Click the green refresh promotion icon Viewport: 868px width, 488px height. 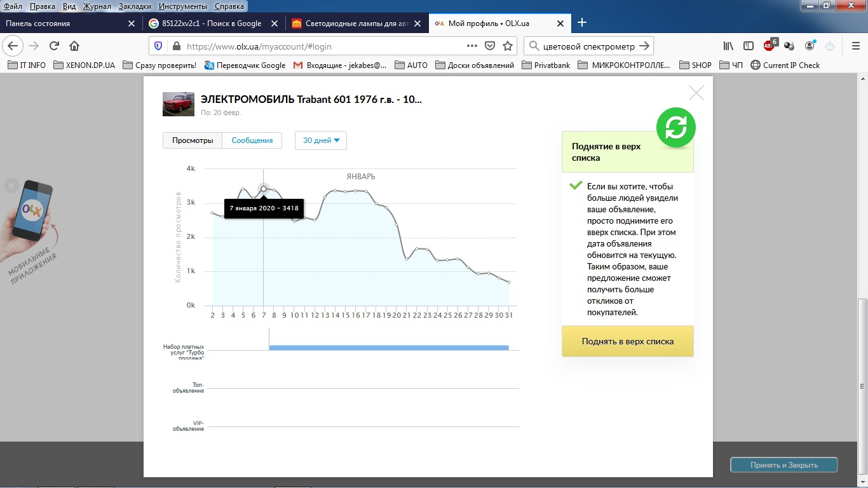coord(675,128)
